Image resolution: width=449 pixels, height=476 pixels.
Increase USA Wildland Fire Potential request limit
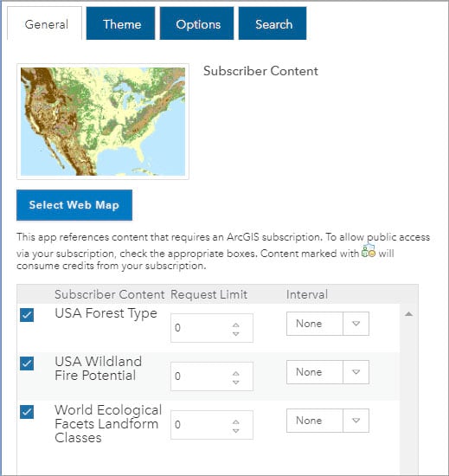[x=235, y=373]
